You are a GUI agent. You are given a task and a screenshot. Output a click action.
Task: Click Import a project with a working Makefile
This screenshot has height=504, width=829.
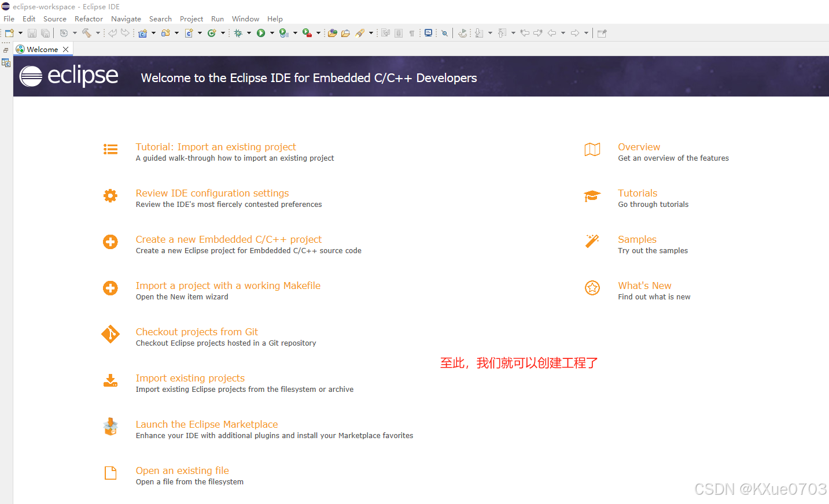click(x=228, y=286)
